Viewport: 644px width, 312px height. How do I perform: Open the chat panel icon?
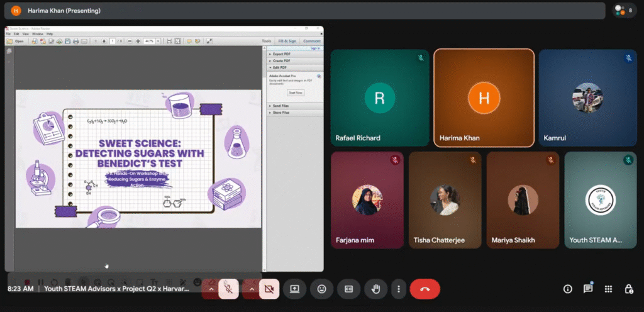tap(588, 289)
